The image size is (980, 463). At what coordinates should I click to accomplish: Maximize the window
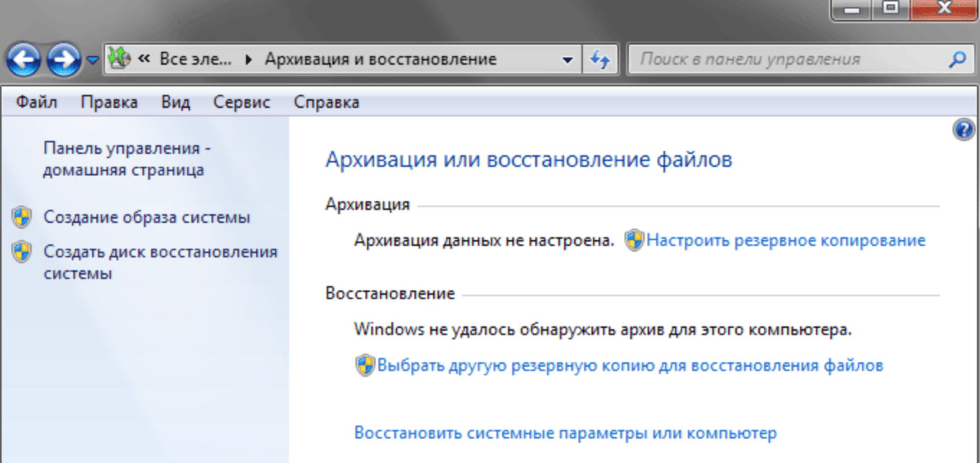click(x=890, y=9)
